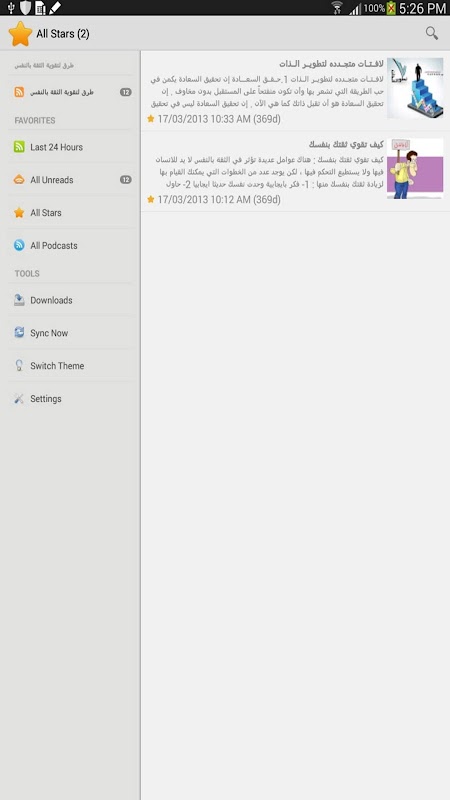Start Sync Now
Screen dimensions: 450x800
coord(70,333)
